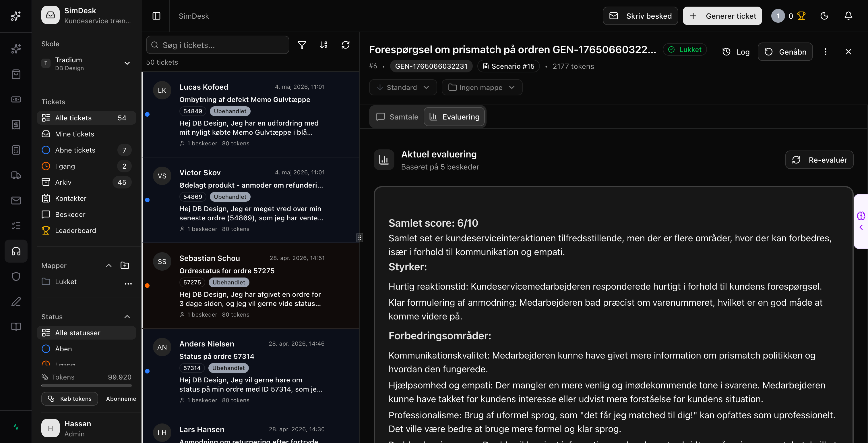Viewport: 868px width, 443px height.
Task: Open the Abonnement link
Action: 121,398
